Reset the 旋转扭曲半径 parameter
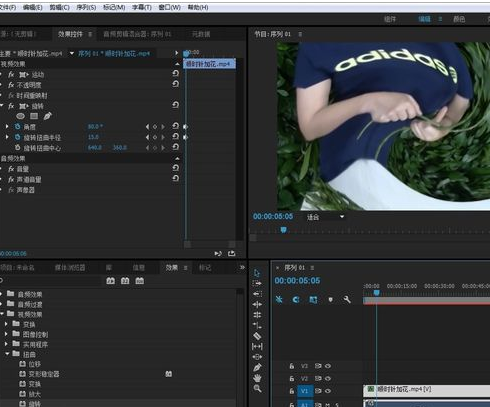 click(x=176, y=136)
